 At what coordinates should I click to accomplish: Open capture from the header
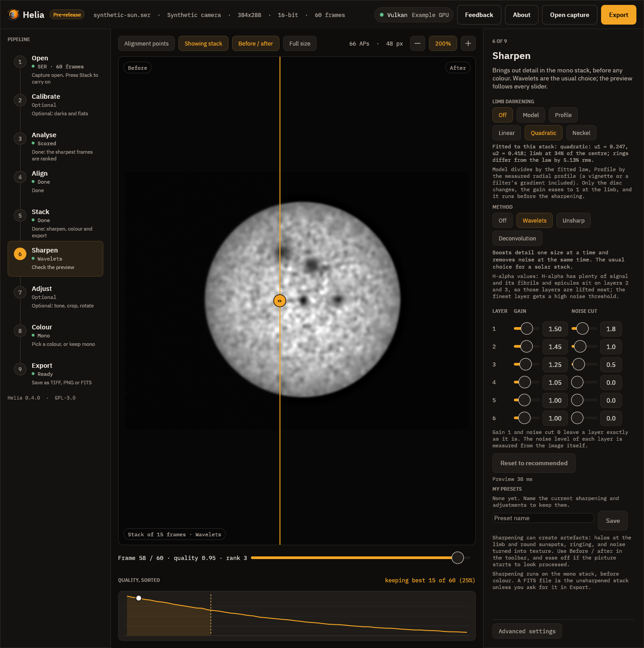[x=569, y=15]
